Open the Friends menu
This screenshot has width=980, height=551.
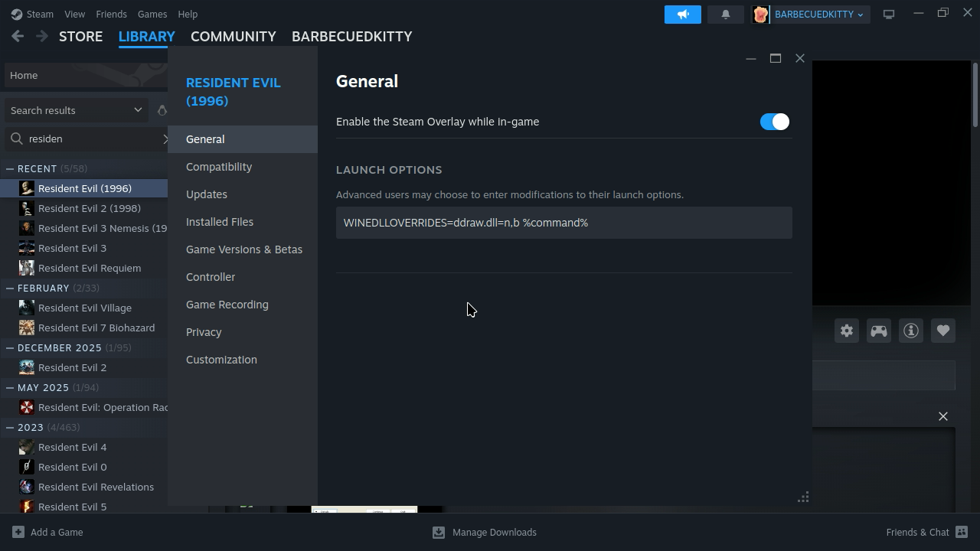(111, 14)
